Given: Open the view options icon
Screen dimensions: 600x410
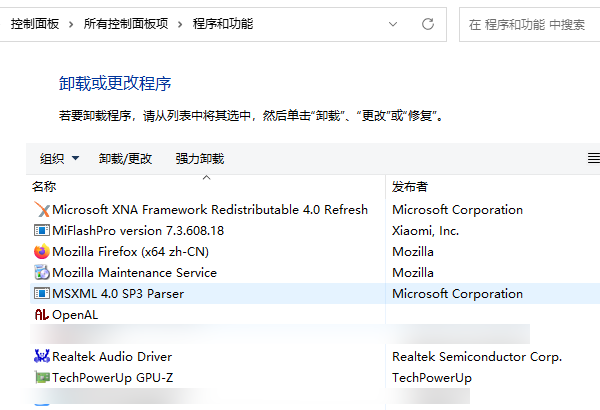Looking at the screenshot, I should pyautogui.click(x=593, y=158).
